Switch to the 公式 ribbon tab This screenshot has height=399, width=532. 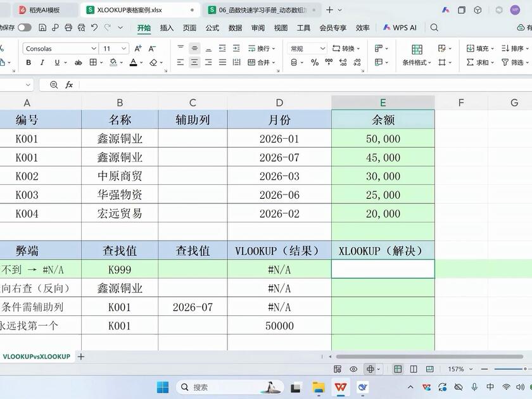tap(212, 28)
